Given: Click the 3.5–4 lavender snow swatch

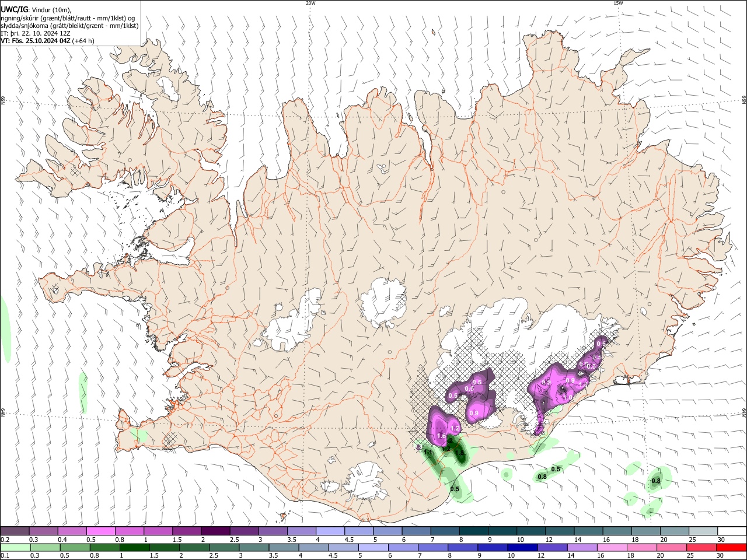Looking at the screenshot, I should pos(301,531).
